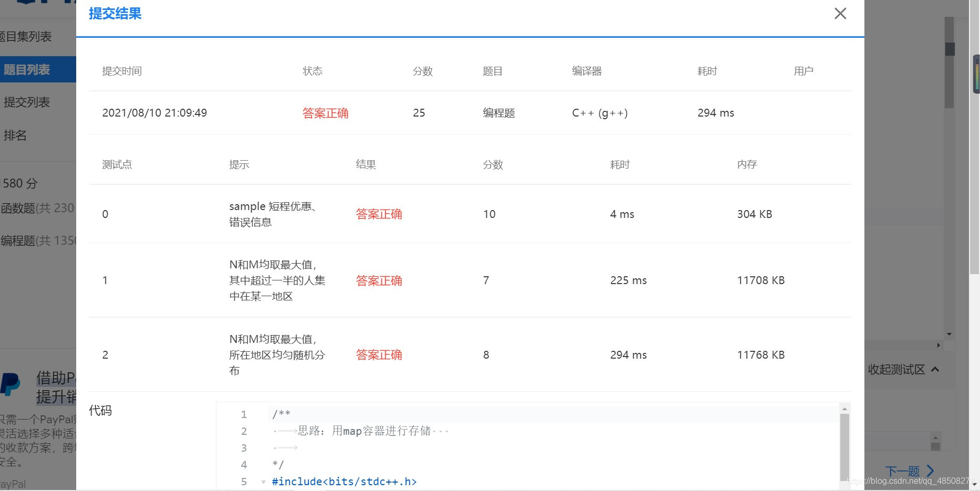
Task: Click the 304 KB memory cell
Action: 755,214
